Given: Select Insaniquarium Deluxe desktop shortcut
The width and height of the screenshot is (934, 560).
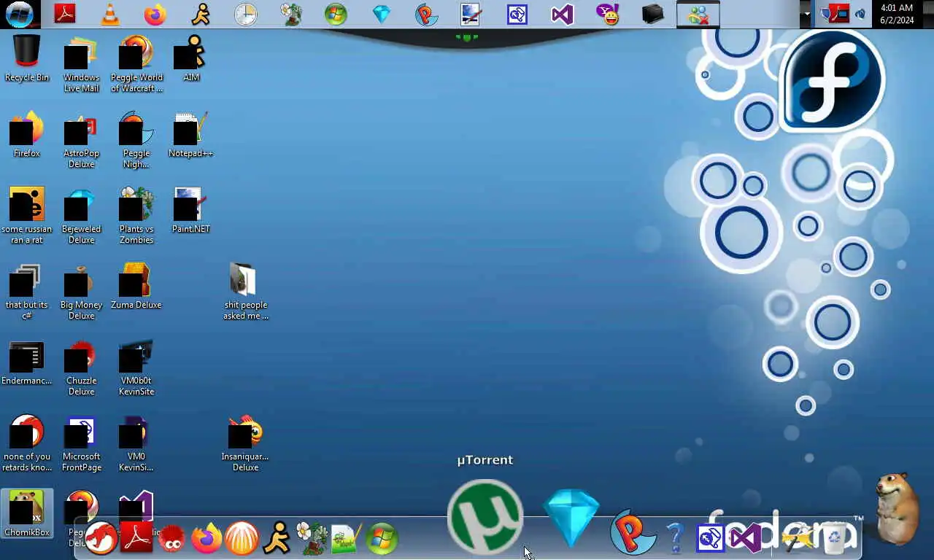Looking at the screenshot, I should pyautogui.click(x=246, y=443).
